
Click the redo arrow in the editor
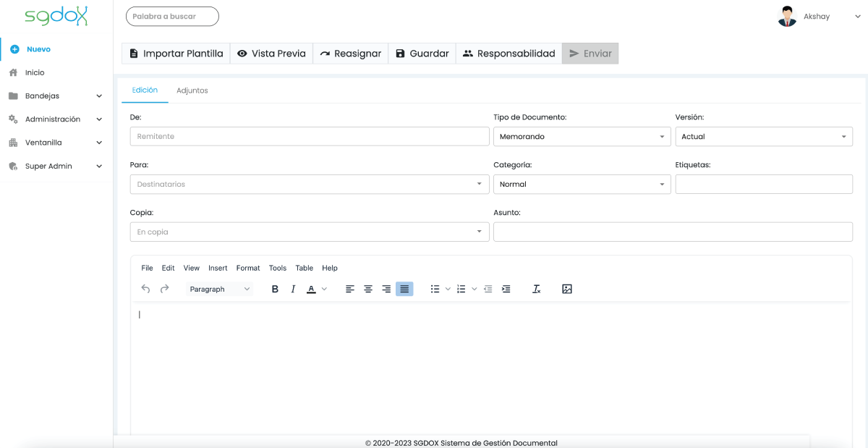click(x=164, y=289)
